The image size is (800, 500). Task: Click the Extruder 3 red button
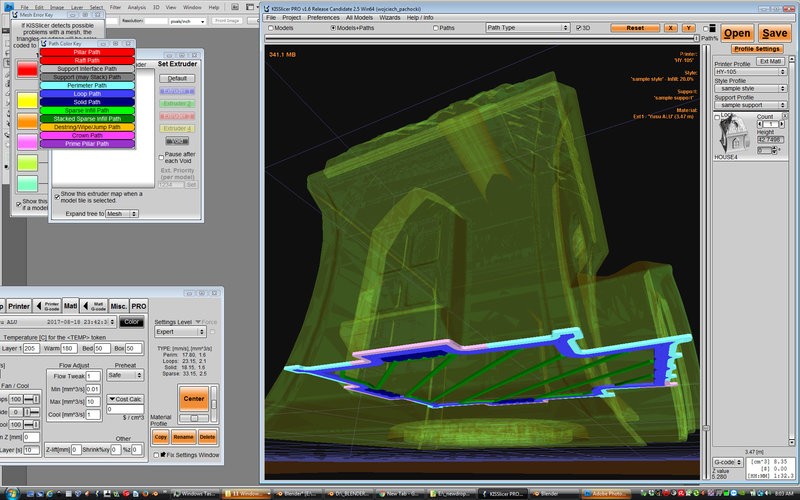[177, 116]
